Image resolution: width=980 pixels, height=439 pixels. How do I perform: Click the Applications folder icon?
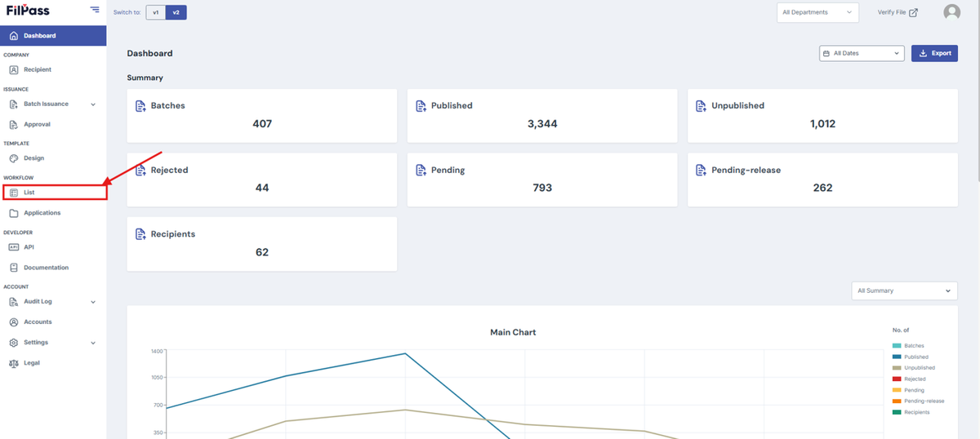[13, 213]
